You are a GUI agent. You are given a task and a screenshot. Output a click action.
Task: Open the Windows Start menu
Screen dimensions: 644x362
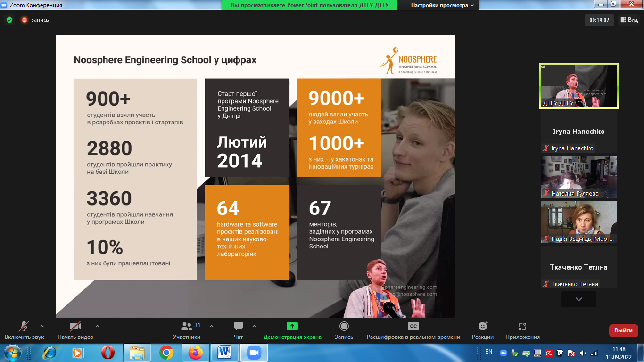tap(12, 353)
